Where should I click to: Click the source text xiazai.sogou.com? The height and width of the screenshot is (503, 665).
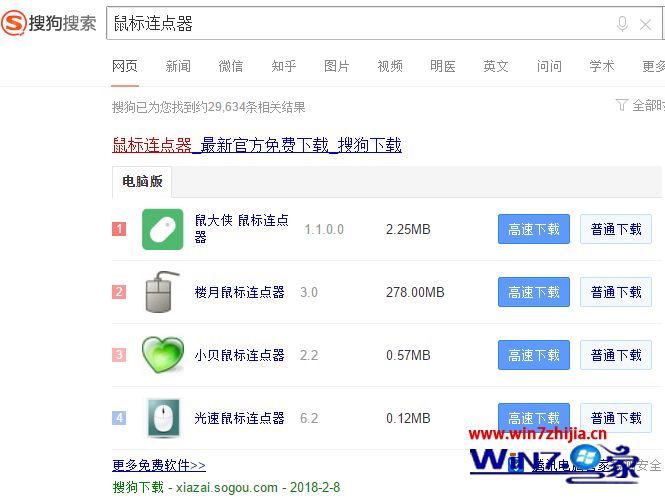pos(227,487)
